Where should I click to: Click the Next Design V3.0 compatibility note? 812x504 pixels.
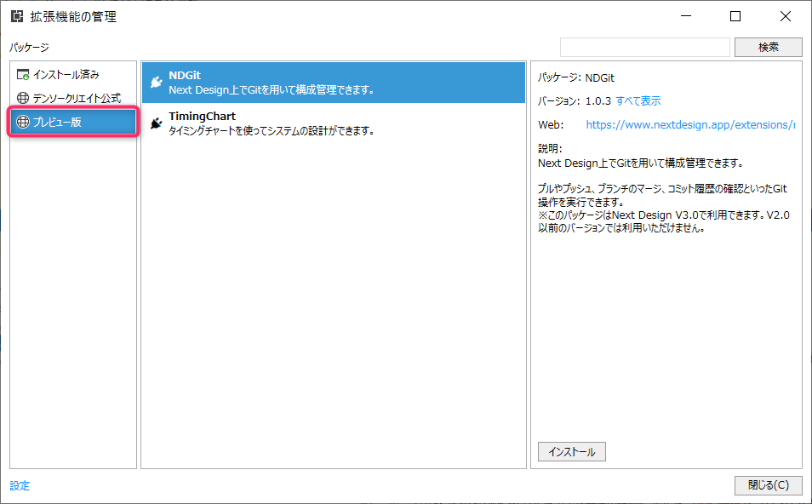[664, 221]
